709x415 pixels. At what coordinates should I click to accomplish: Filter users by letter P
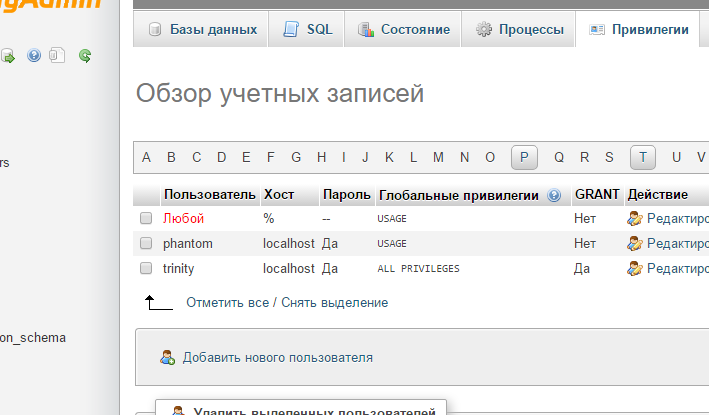(524, 157)
